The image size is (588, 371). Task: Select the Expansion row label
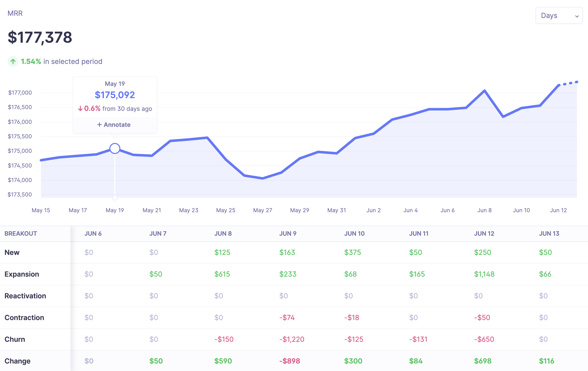(x=22, y=274)
